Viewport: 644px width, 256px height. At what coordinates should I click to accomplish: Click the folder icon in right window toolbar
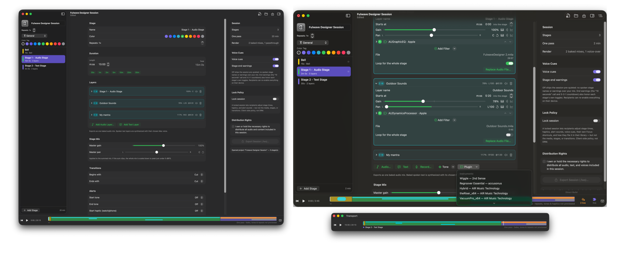[576, 16]
